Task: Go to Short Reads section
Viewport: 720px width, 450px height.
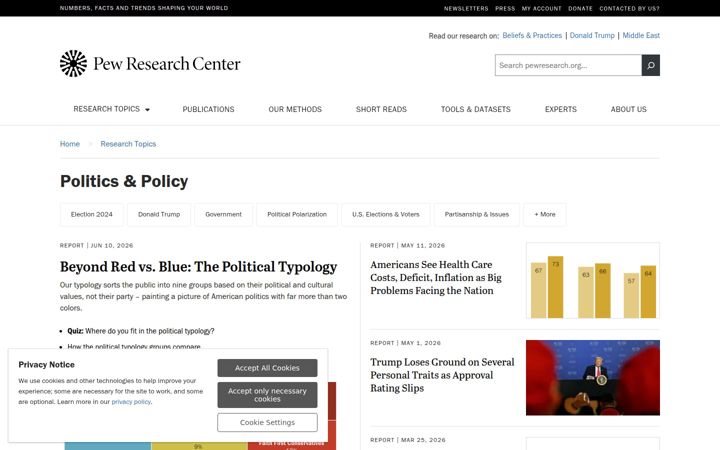Action: [381, 109]
